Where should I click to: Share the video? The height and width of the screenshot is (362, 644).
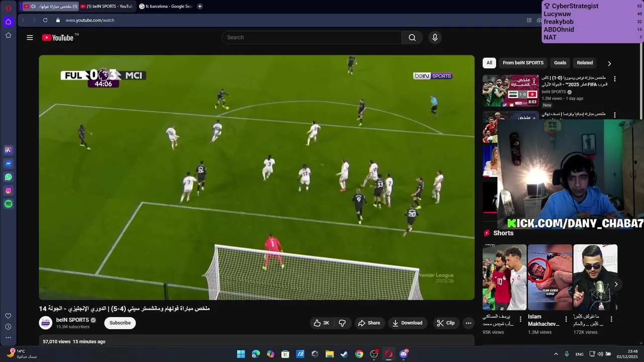tap(369, 323)
